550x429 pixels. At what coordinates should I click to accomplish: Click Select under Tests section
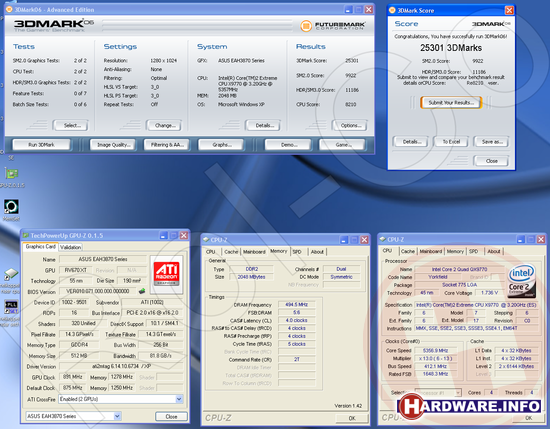71,125
